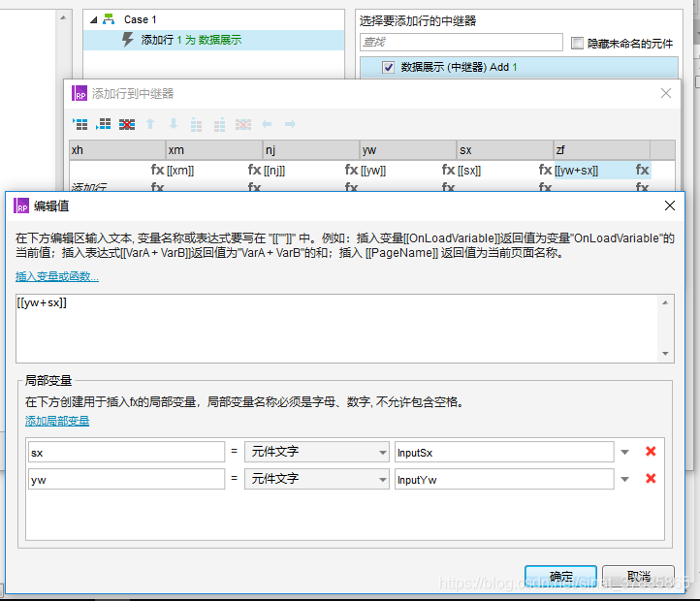Viewport: 700px width, 601px height.
Task: Click left panel scrollbar up arrow
Action: pos(63,17)
